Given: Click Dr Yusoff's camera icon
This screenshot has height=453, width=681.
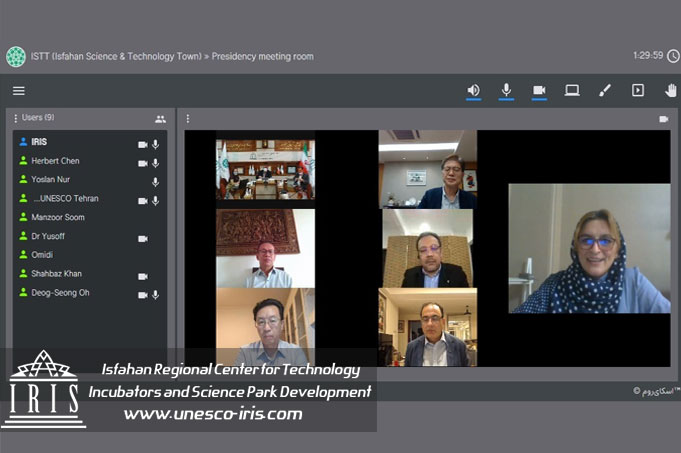Looking at the screenshot, I should point(142,238).
